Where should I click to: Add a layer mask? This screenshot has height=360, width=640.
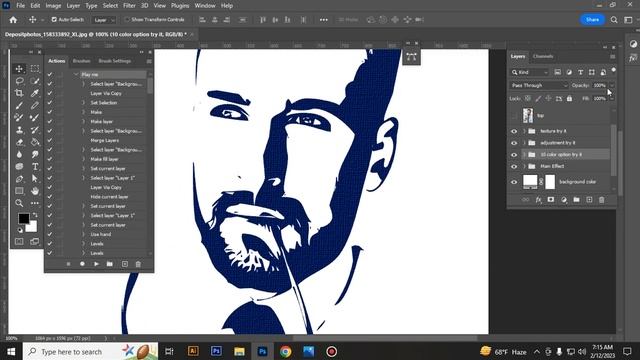click(x=551, y=200)
